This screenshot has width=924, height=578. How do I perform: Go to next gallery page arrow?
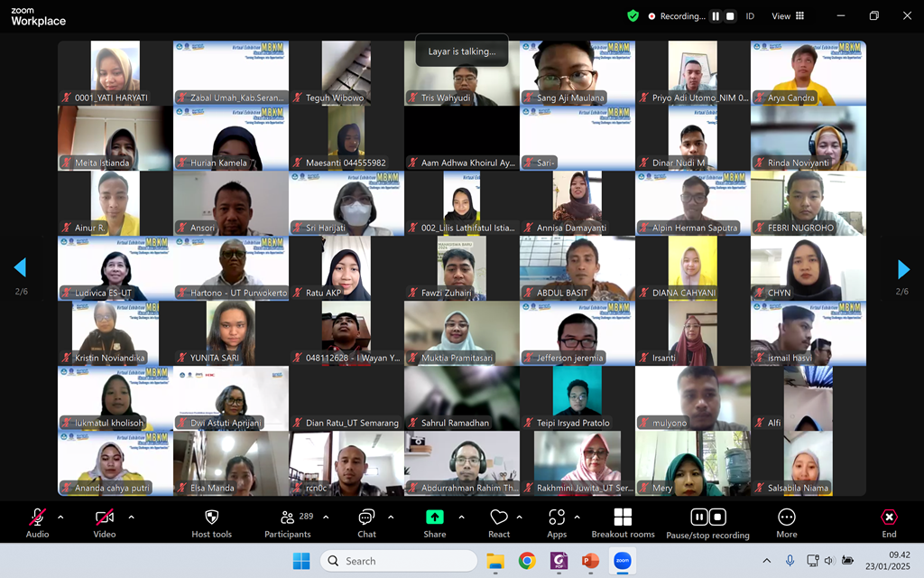click(903, 268)
